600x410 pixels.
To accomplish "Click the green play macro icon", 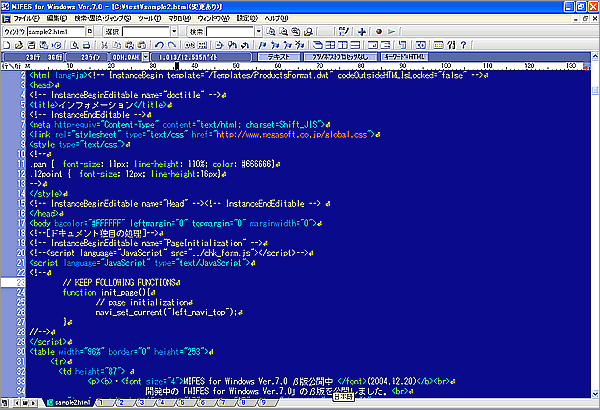I will [x=391, y=32].
